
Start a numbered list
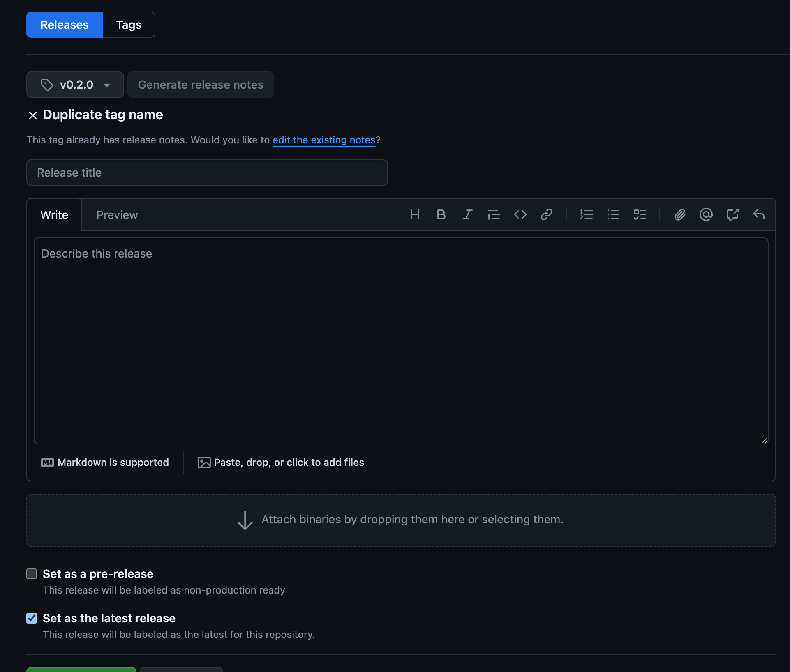coord(587,214)
